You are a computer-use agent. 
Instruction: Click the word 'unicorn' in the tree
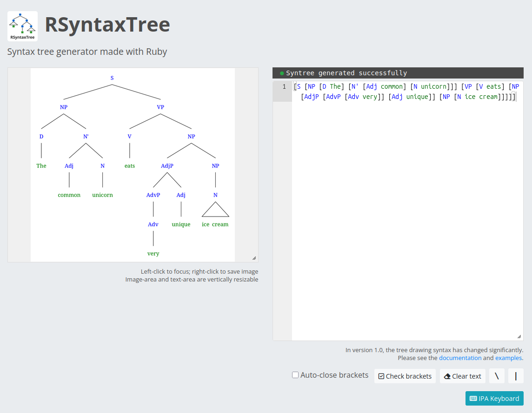pyautogui.click(x=102, y=195)
